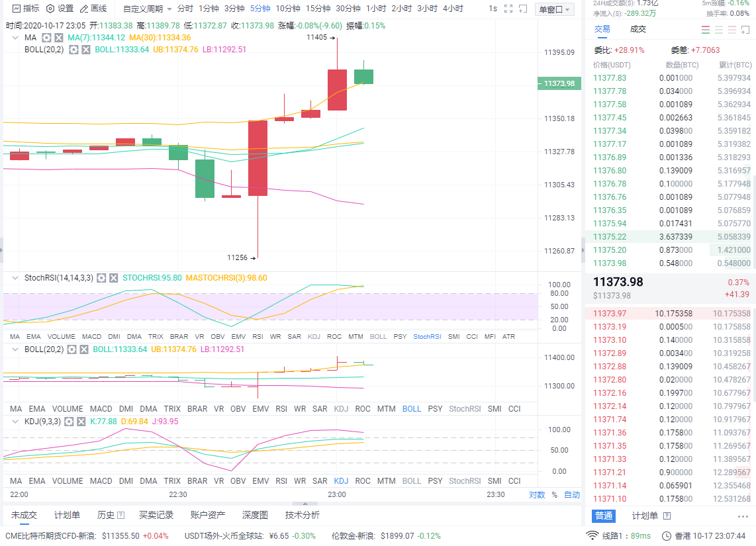Viewport: 756px width, 546px height.
Task: Toggle 自动 auto-scale on the chart axis
Action: pyautogui.click(x=571, y=494)
